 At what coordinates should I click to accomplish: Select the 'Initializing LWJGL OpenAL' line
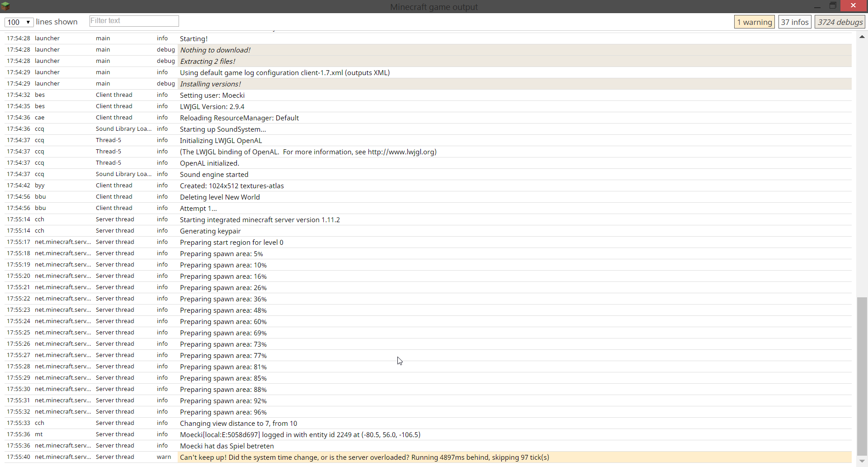tap(428, 140)
